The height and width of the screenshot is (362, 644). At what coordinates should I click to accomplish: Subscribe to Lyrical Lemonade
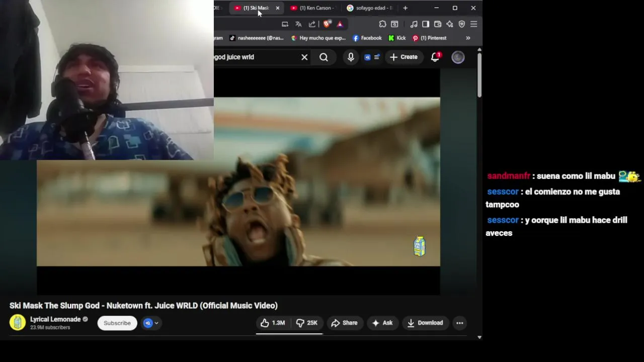tap(117, 323)
